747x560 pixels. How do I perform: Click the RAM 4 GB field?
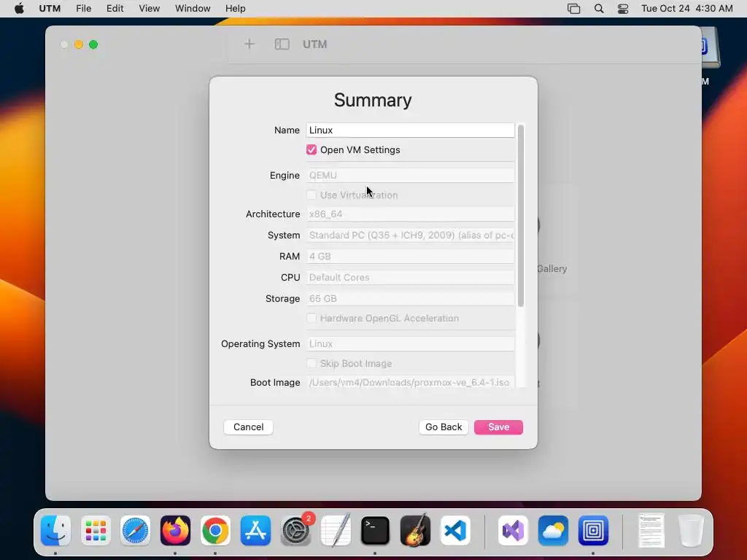(410, 256)
